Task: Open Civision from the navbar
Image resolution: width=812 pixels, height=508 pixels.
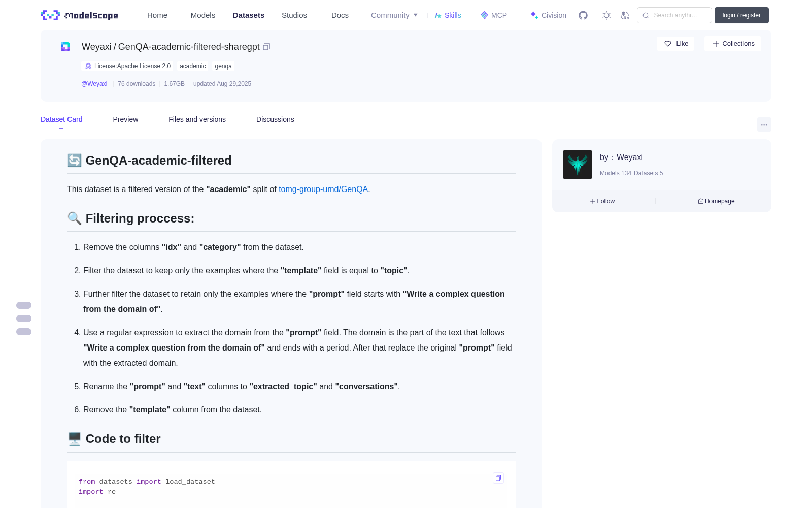Action: 548,15
